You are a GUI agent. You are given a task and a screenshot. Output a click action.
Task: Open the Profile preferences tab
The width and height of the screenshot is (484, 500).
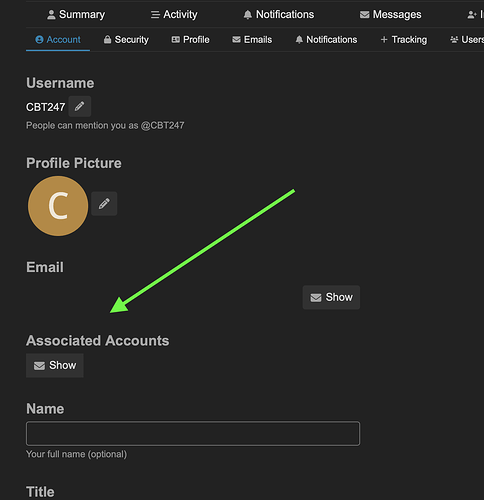[190, 40]
